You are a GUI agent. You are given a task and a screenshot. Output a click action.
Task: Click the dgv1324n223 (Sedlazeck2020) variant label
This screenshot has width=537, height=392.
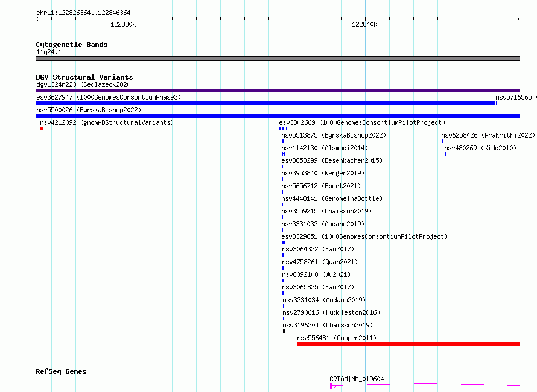(85, 84)
